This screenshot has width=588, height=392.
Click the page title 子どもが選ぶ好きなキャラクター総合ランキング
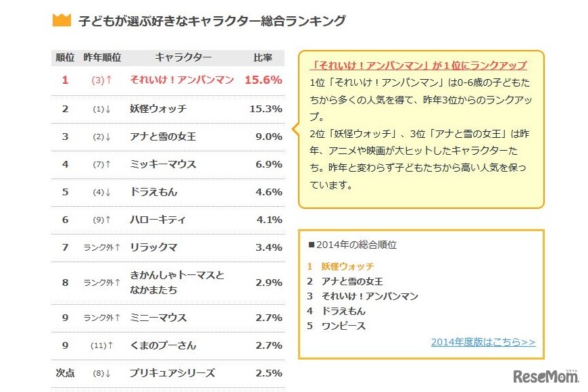212,21
